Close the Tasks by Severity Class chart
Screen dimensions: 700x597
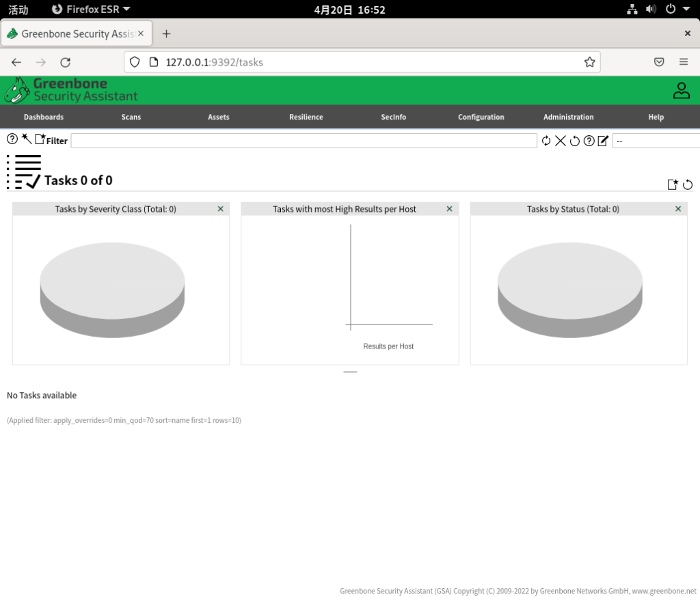[220, 209]
